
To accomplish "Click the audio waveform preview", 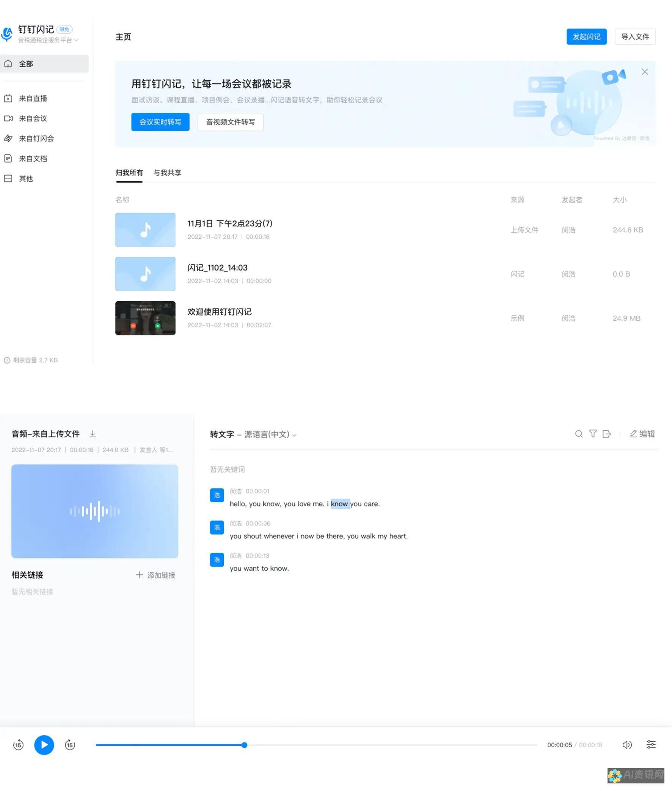I will click(x=95, y=511).
